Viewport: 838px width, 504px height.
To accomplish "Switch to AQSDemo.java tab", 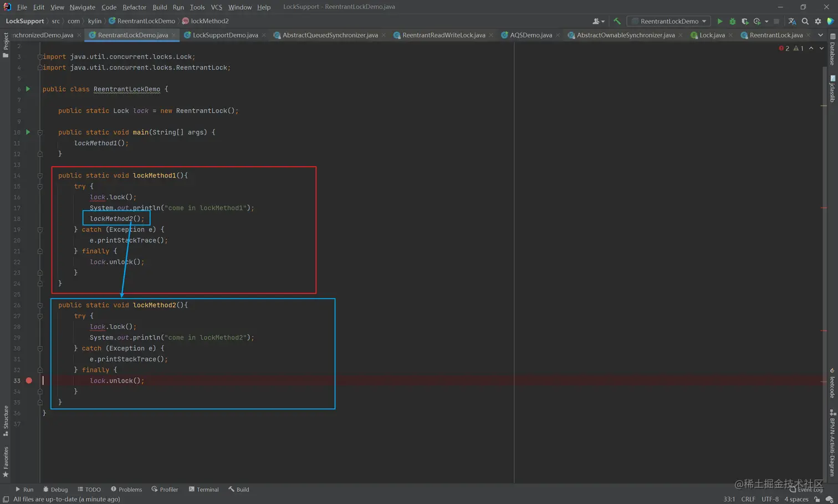I will click(531, 35).
